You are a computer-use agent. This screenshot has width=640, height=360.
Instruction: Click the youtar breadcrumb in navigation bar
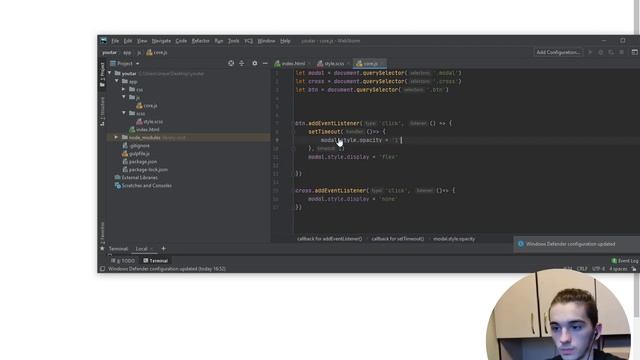coord(109,53)
